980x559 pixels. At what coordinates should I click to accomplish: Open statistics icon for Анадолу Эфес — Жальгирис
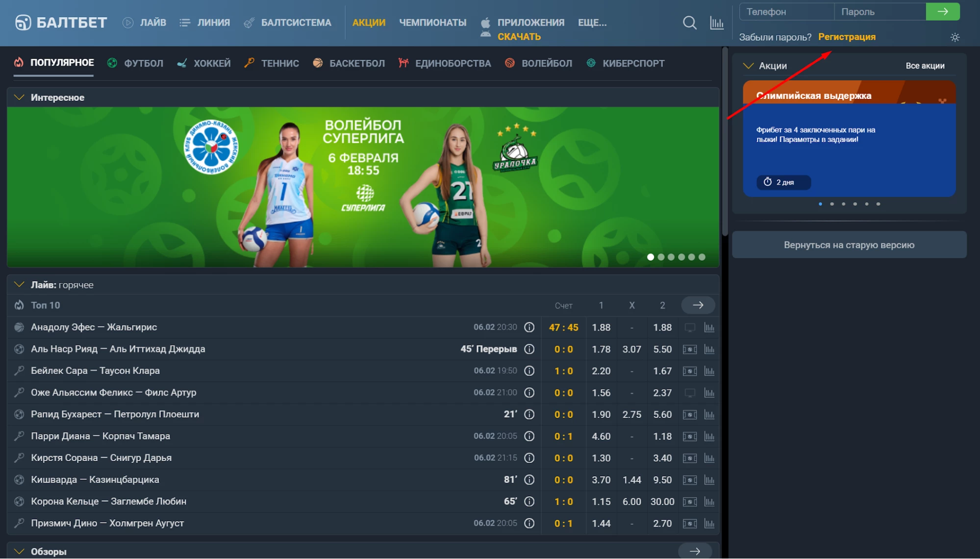tap(709, 327)
